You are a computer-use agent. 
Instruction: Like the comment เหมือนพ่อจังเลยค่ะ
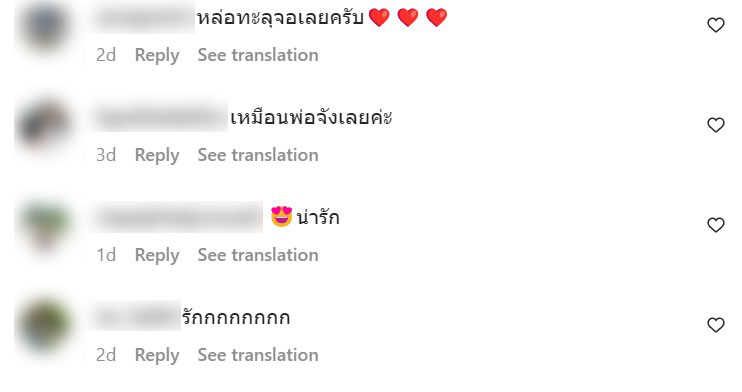pyautogui.click(x=716, y=125)
